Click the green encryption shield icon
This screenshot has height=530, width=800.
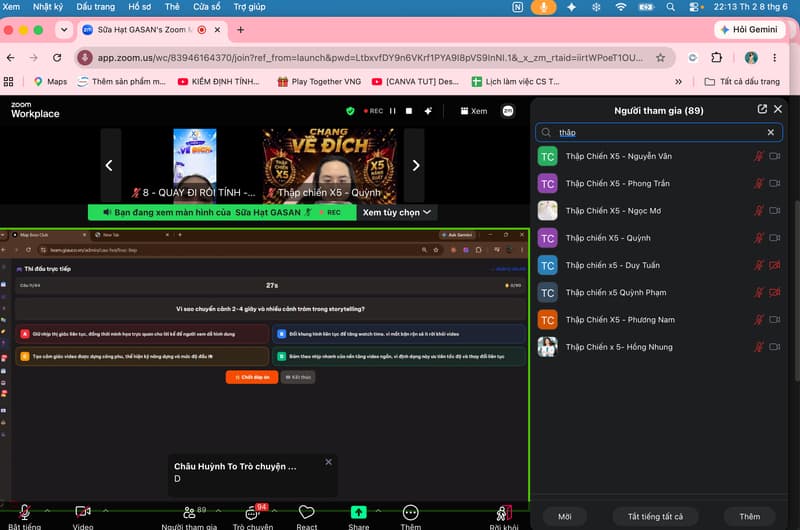[350, 111]
